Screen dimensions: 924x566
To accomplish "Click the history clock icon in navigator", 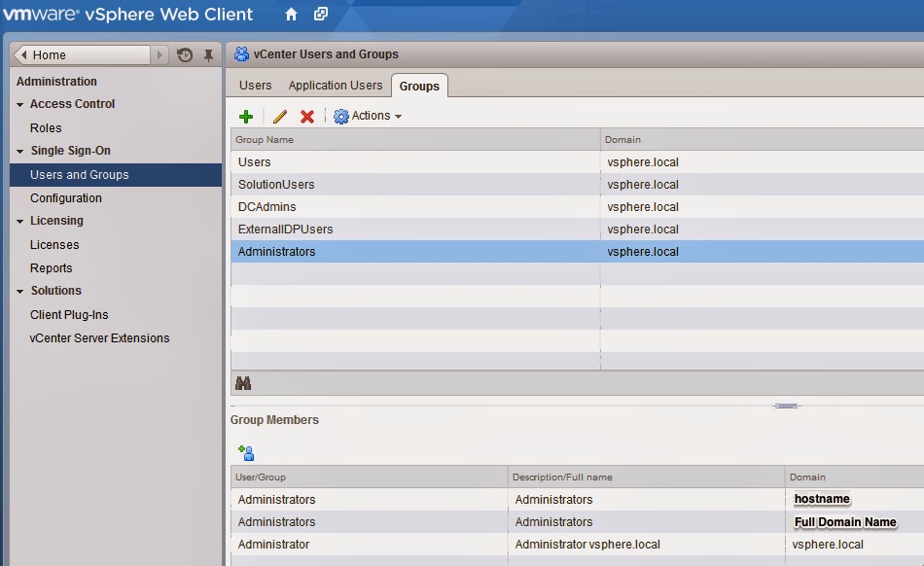I will pos(185,54).
